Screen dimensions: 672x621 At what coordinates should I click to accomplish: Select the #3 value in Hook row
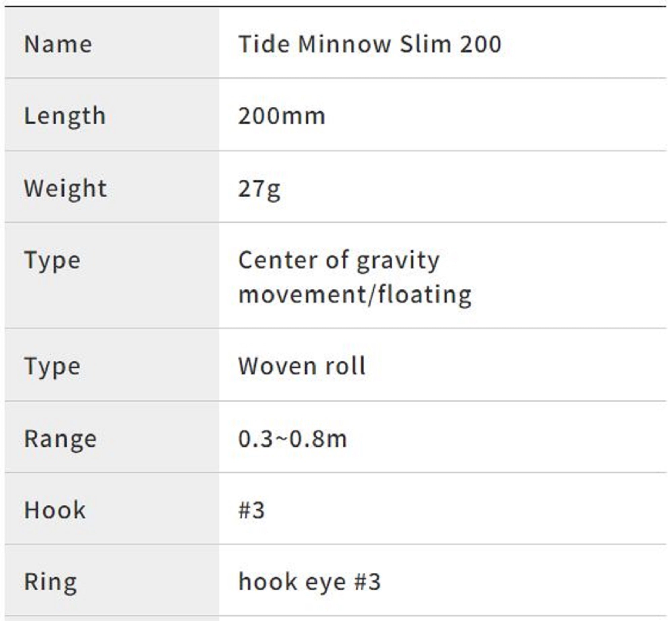pos(251,510)
